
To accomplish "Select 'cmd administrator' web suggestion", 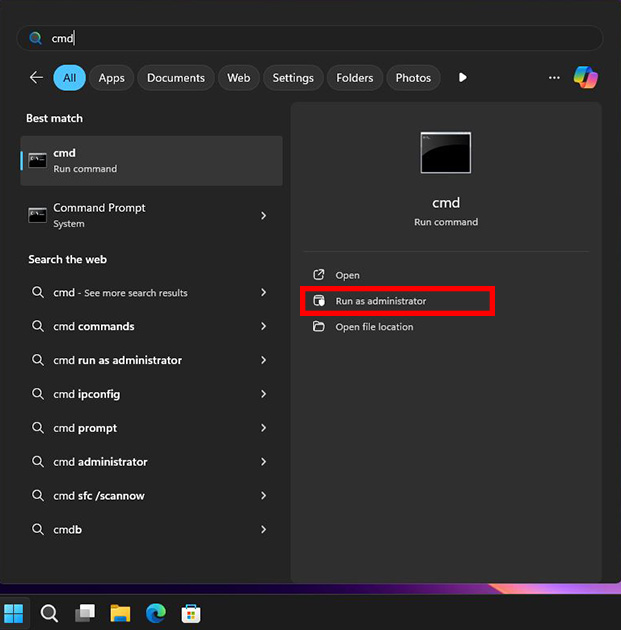I will coord(151,462).
